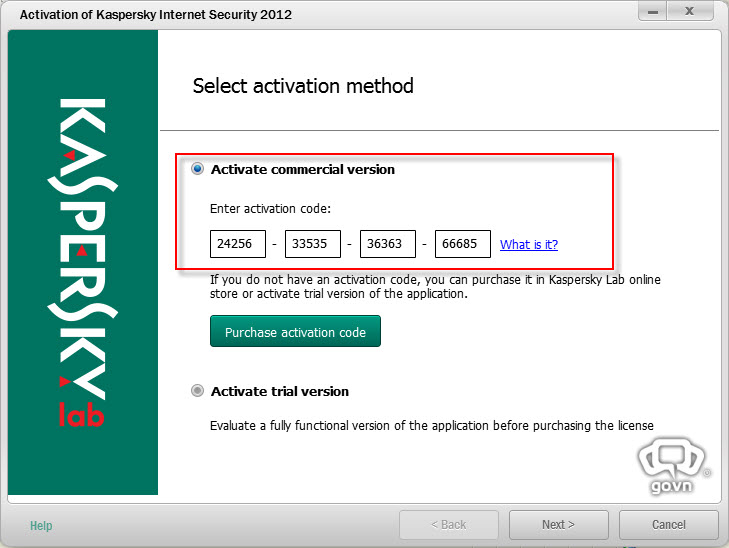Viewport: 729px width, 548px height.
Task: Click the fourth activation code field 66685
Action: pyautogui.click(x=463, y=244)
